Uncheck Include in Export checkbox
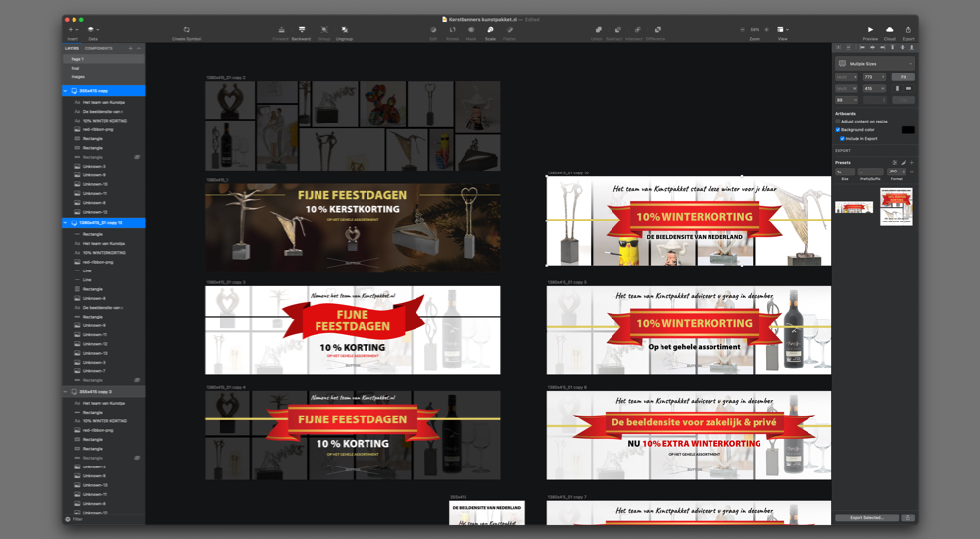Screen dimensions: 980x539 click(x=842, y=139)
